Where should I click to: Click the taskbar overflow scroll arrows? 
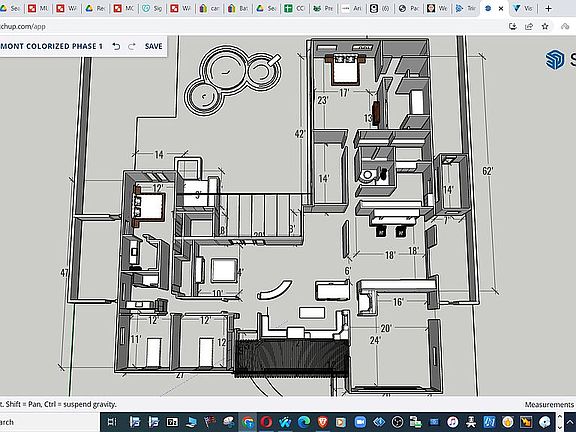click(560, 422)
